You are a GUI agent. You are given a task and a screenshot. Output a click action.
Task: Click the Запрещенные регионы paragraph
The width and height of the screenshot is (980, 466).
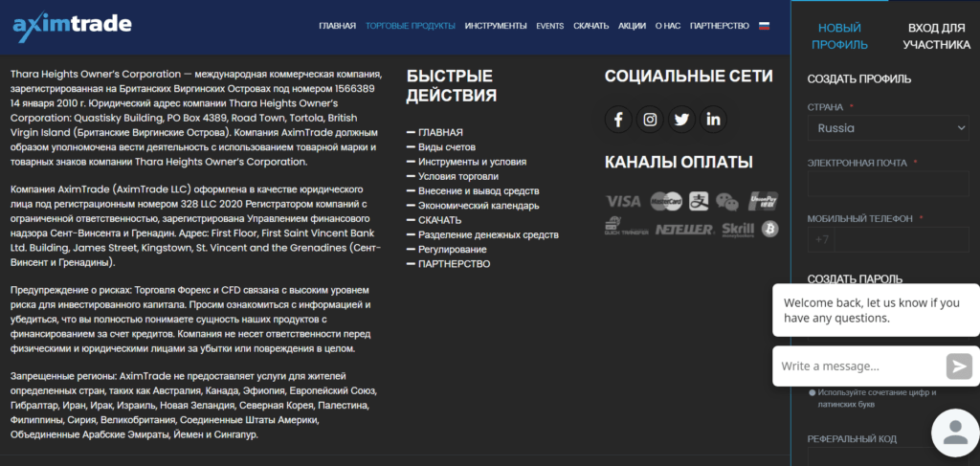click(x=193, y=405)
